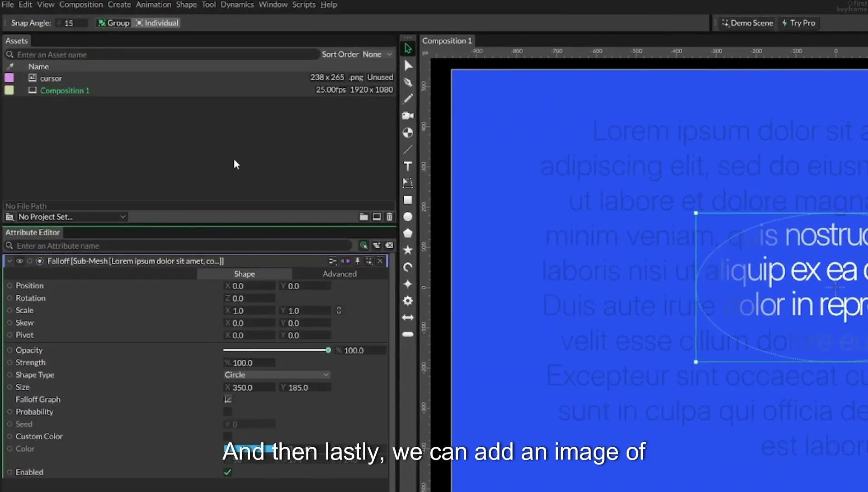
Task: Select the Pen tool in toolbar
Action: [x=408, y=82]
